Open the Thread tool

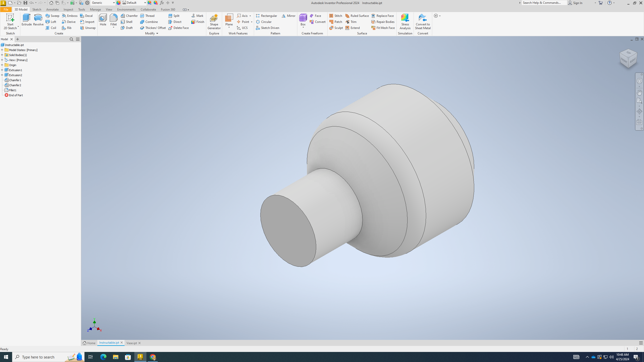(147, 16)
